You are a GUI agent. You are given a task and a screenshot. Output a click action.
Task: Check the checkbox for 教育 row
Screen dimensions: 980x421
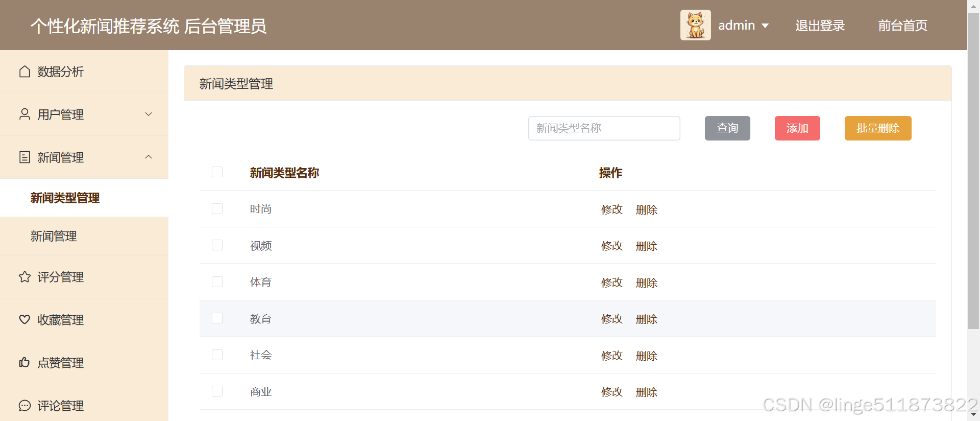pos(217,318)
